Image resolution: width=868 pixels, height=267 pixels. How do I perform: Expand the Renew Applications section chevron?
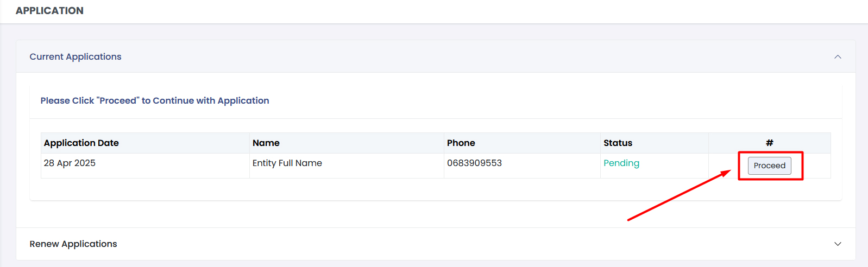(x=838, y=244)
